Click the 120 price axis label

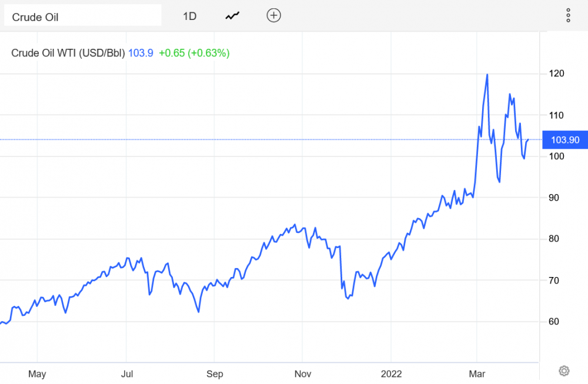[556, 74]
